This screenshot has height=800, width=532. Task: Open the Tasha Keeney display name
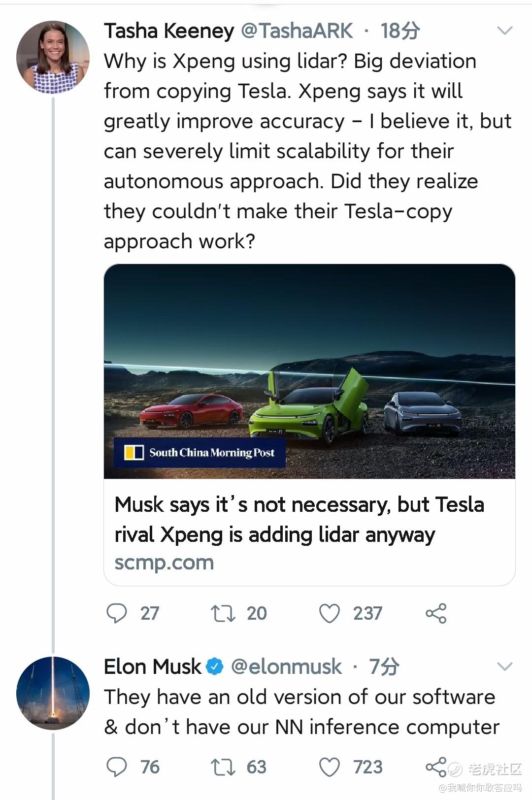169,31
